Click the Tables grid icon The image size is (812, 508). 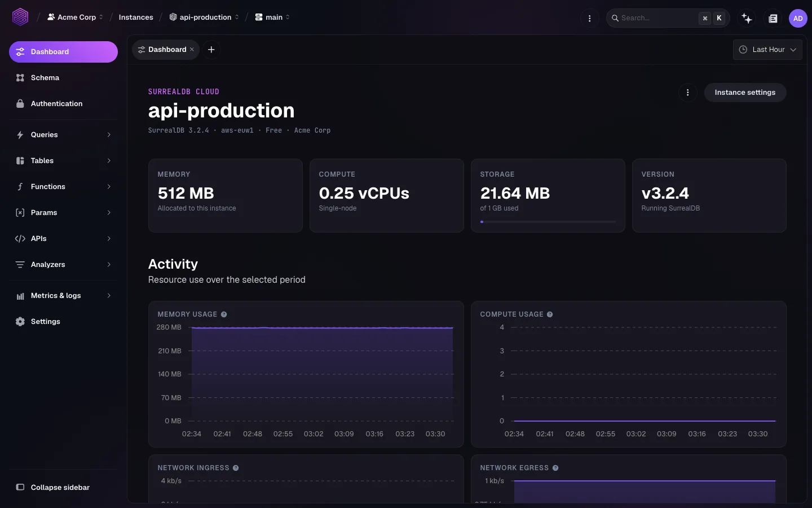tap(20, 161)
